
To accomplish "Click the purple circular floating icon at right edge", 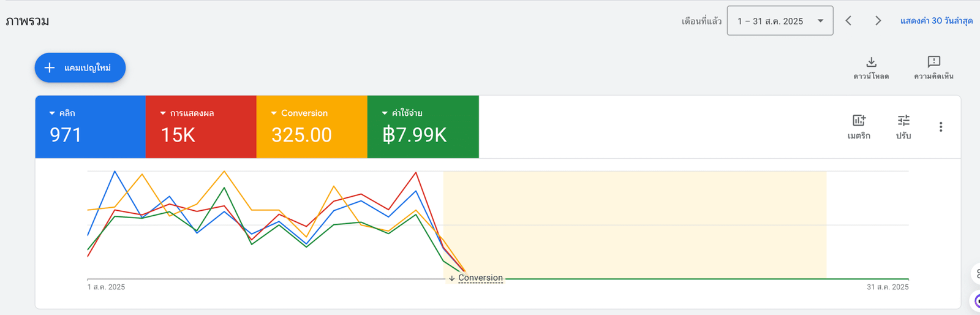I will [x=976, y=301].
